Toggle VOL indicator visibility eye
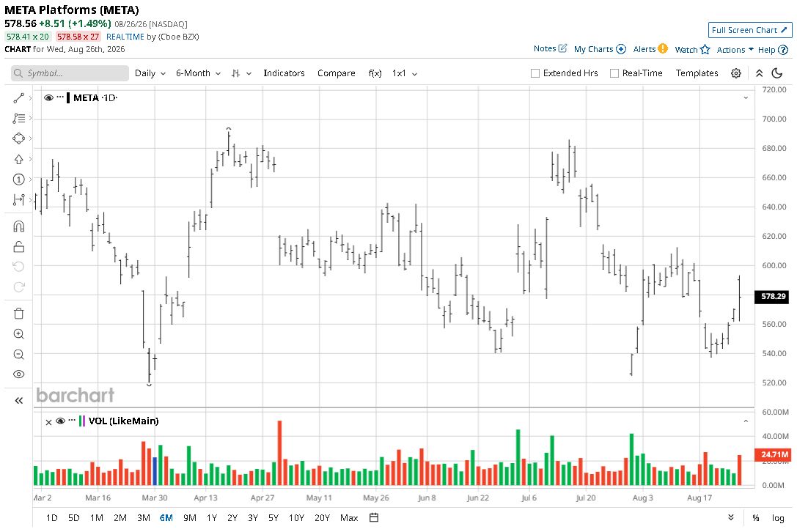The width and height of the screenshot is (797, 532). 60,421
